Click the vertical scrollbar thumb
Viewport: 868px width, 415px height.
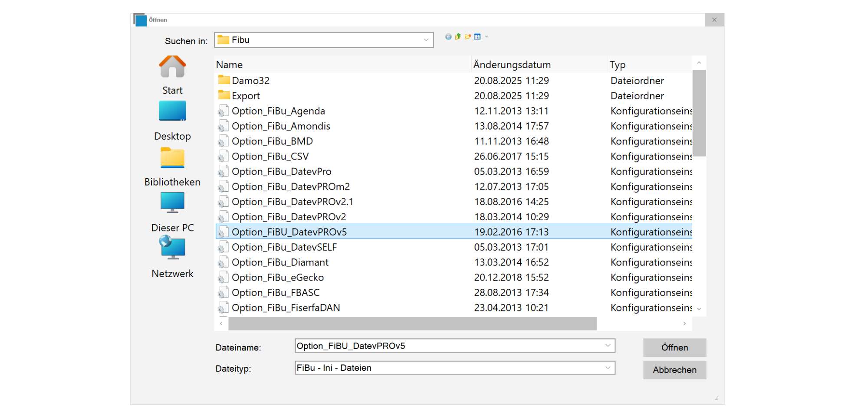click(x=699, y=113)
